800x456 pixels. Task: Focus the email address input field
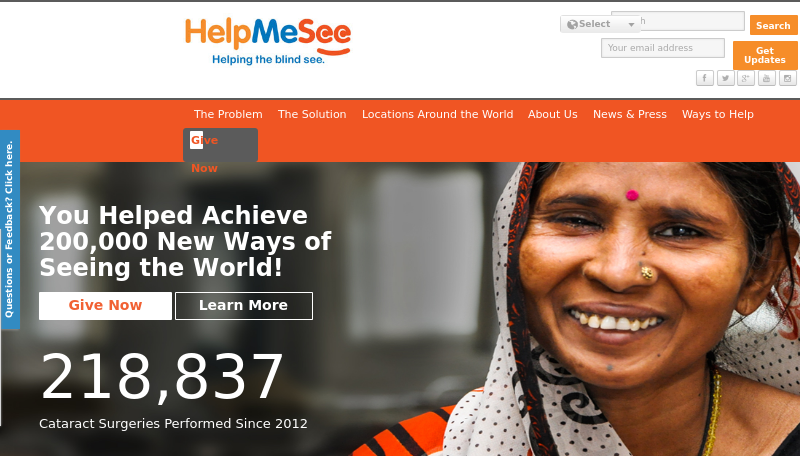pyautogui.click(x=663, y=48)
